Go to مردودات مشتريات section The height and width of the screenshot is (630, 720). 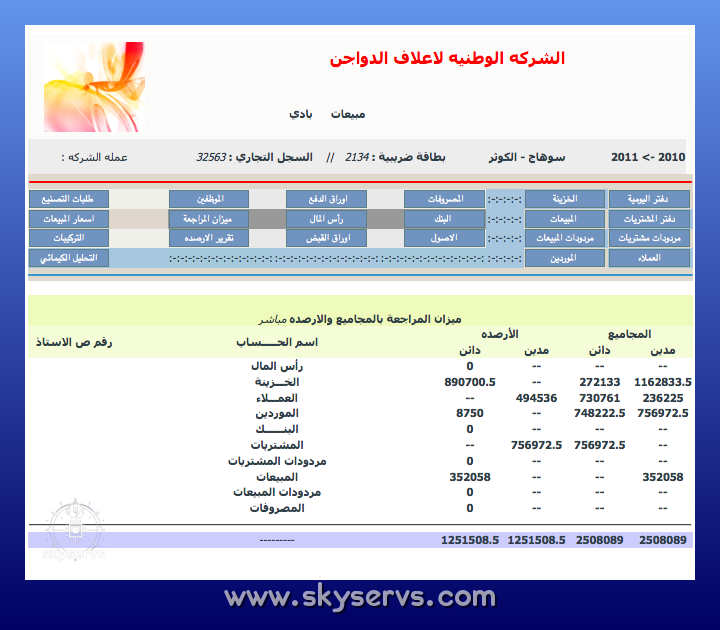coord(649,238)
